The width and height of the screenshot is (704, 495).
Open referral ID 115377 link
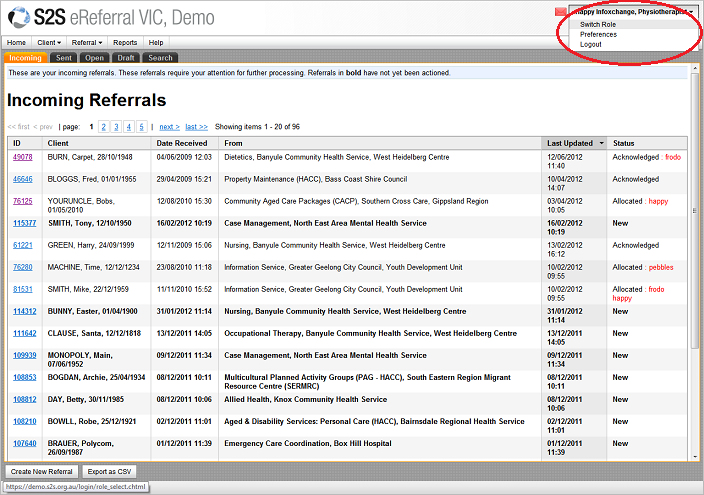point(24,223)
